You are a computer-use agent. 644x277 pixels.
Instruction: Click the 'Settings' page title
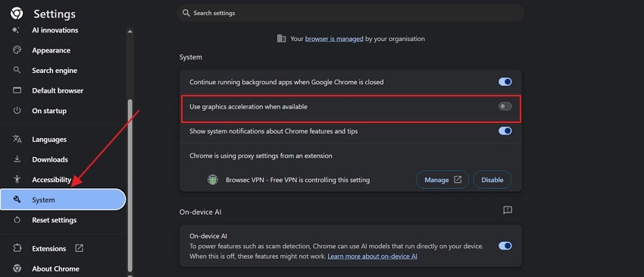(55, 14)
